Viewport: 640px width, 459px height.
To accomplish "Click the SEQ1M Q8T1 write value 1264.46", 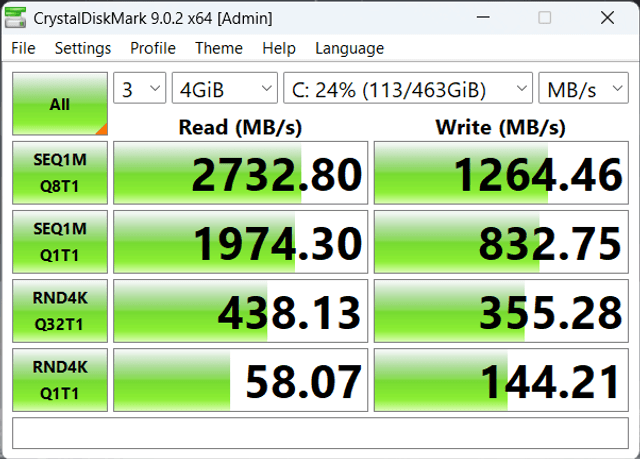I will (x=501, y=173).
